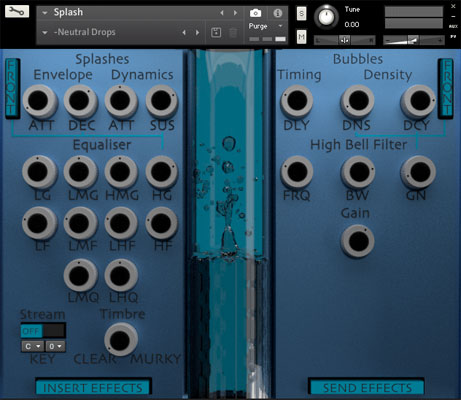The width and height of the screenshot is (461, 400).
Task: Click the volume slider in header
Action: coord(414,40)
